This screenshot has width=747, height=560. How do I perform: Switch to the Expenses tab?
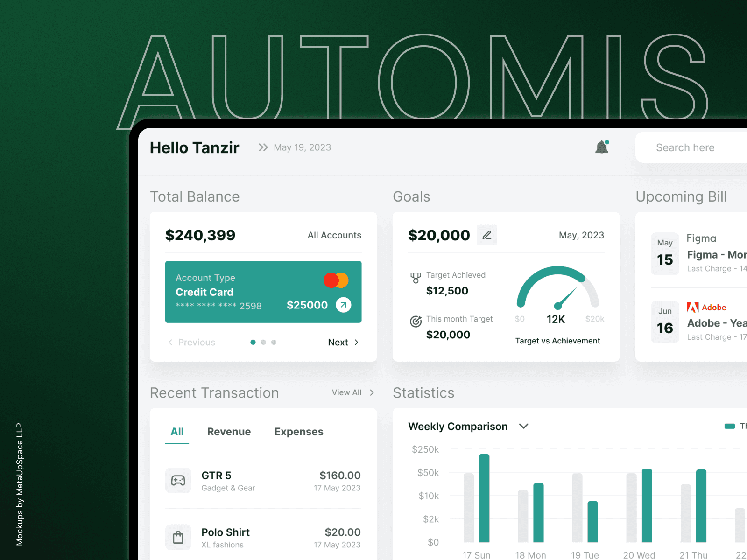(299, 432)
